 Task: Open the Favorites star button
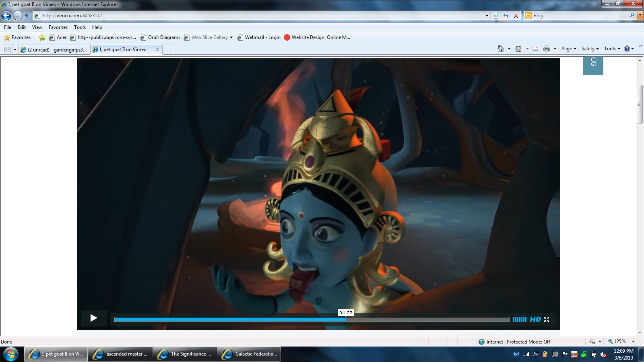[17, 37]
